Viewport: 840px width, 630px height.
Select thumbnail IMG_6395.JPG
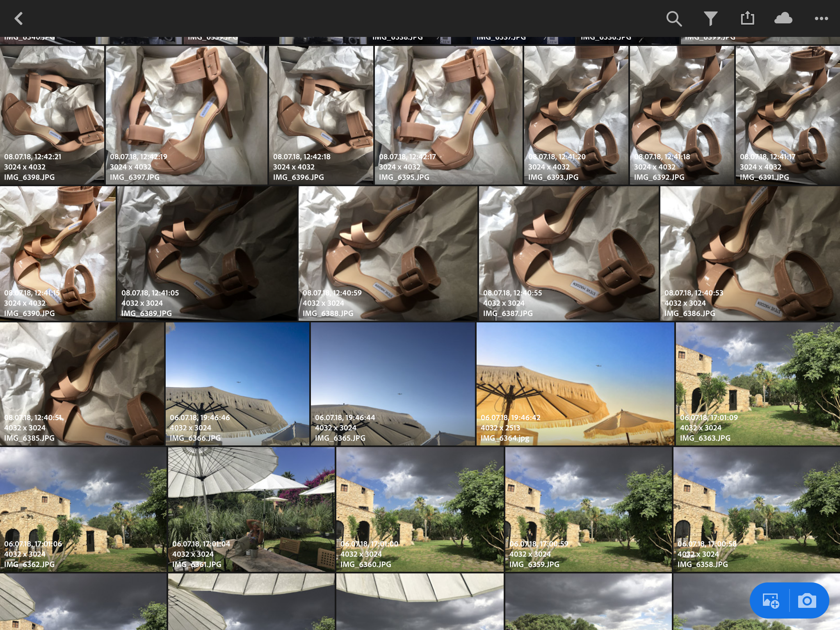448,115
